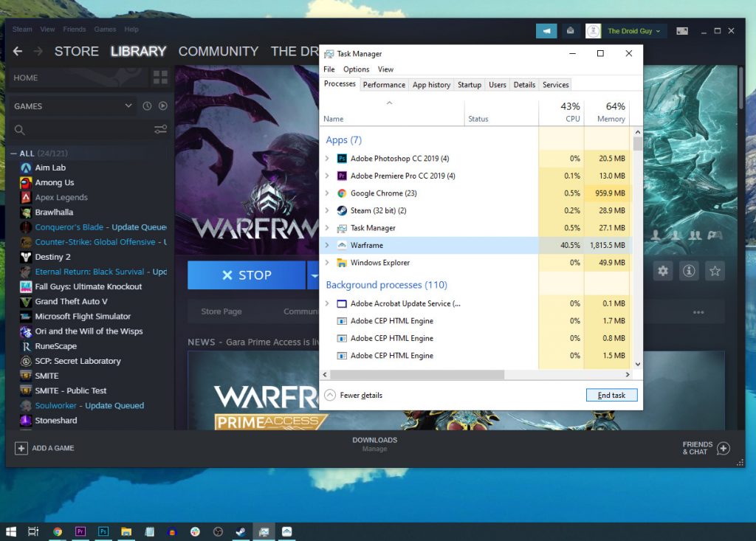Open the Performance tab in Task Manager
Screen dimensions: 756x541
[384, 84]
